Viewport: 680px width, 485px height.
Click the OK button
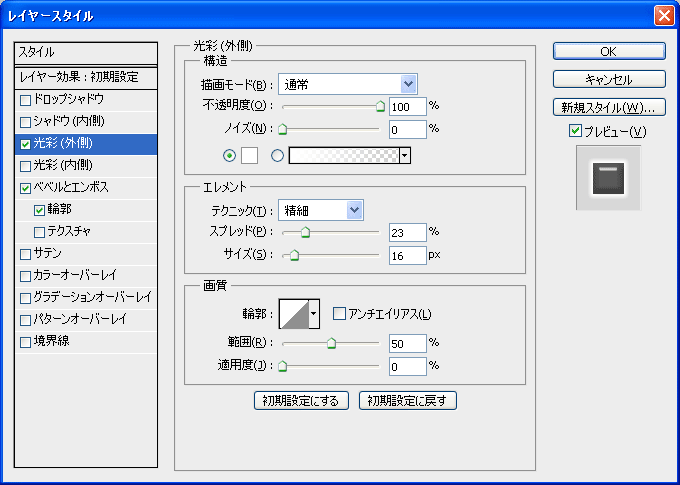pos(609,51)
